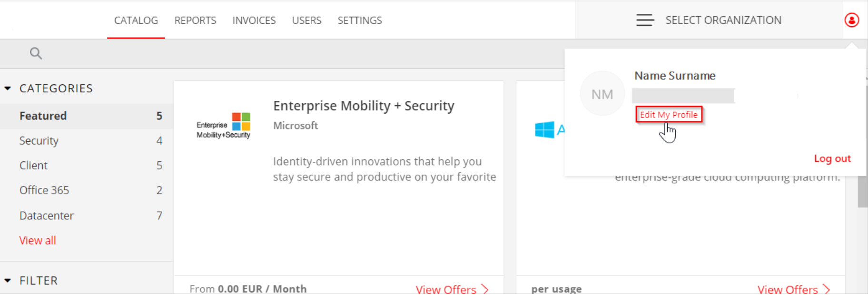Click the Log out link

tap(832, 158)
